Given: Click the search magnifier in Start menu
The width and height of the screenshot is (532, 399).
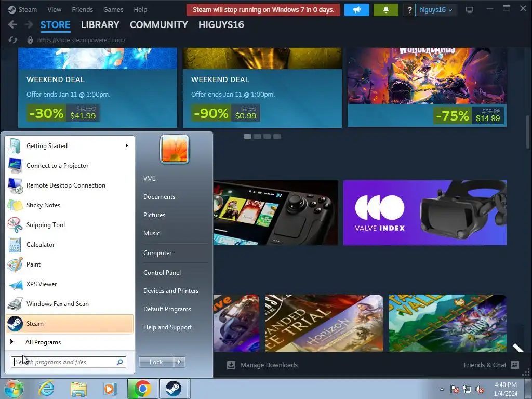Looking at the screenshot, I should [x=120, y=362].
